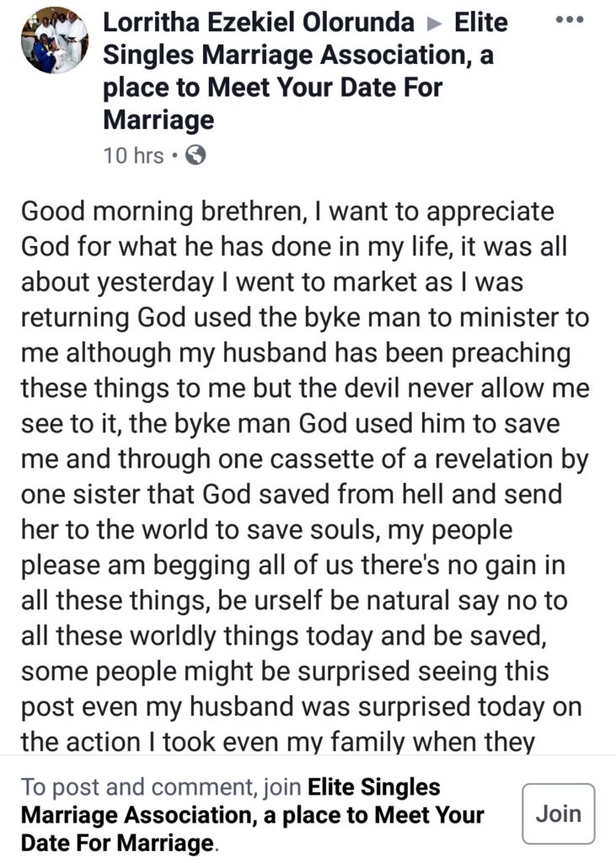Click "Date For Marriage." in the bottom banner
This screenshot has height=863, width=616.
(x=118, y=843)
